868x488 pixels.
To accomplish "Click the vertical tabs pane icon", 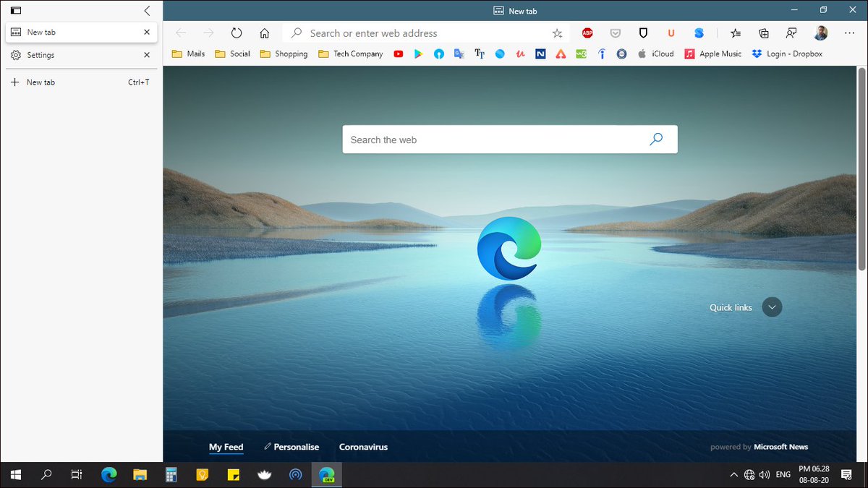I will [x=15, y=11].
